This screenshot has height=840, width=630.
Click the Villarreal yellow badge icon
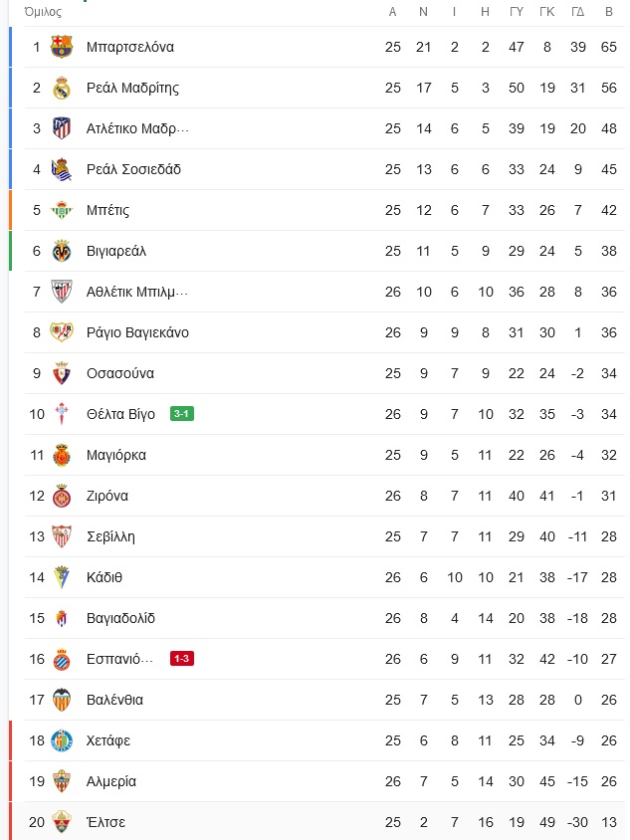tap(62, 251)
